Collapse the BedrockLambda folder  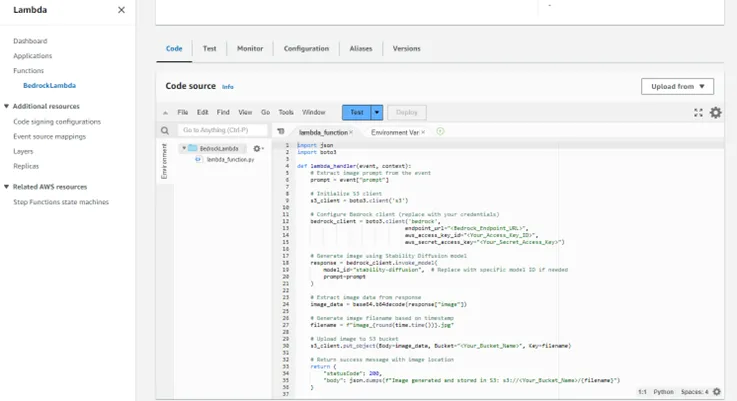point(184,149)
